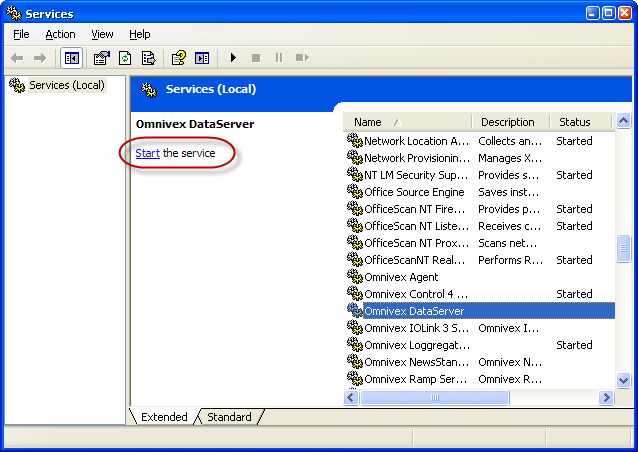
Task: Click gear icon of OfficeScan NT Fire... row
Action: 354,209
